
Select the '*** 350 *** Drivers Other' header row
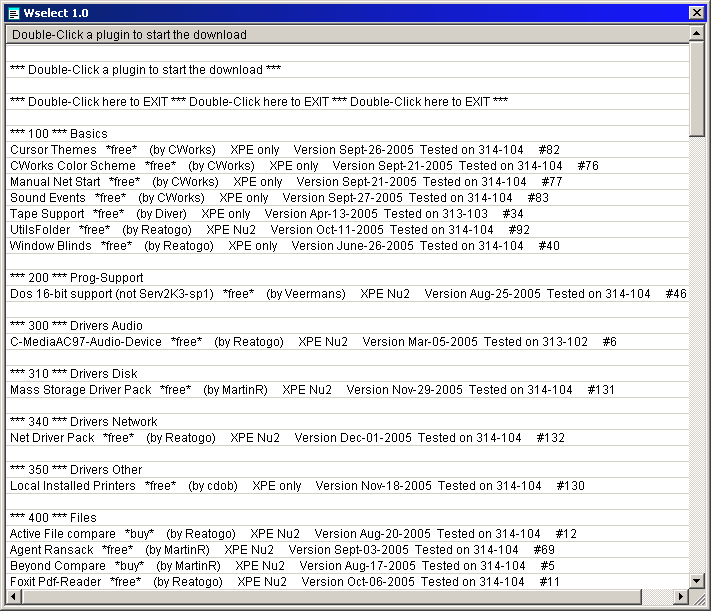[x=347, y=470]
